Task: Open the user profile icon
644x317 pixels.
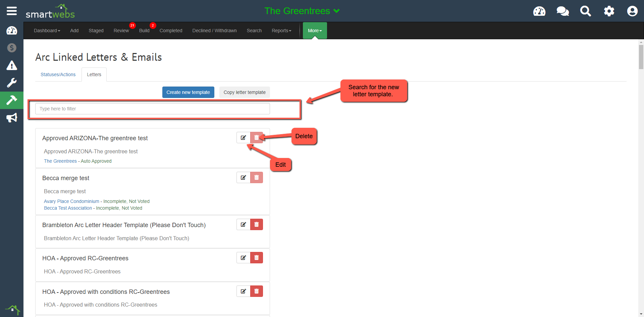Action: 632,11
